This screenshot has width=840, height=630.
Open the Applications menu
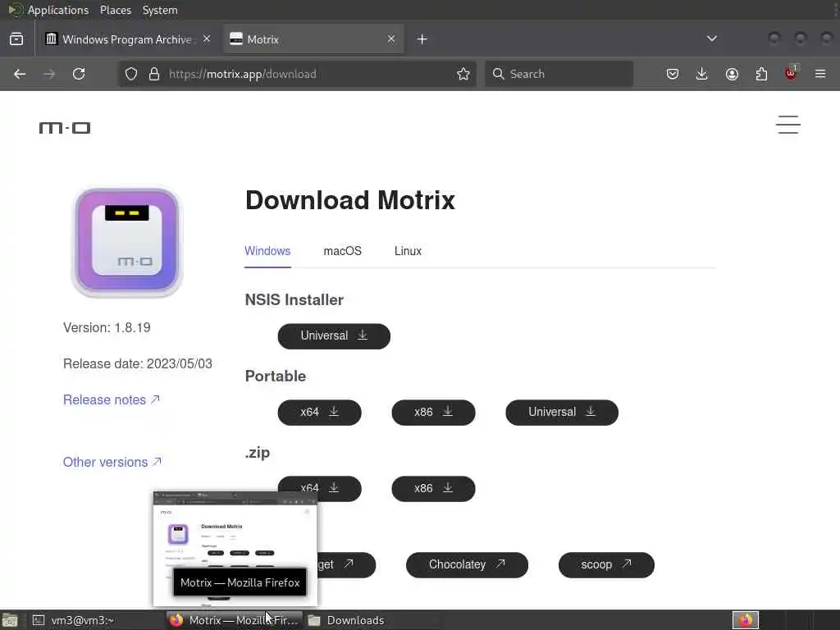[58, 10]
